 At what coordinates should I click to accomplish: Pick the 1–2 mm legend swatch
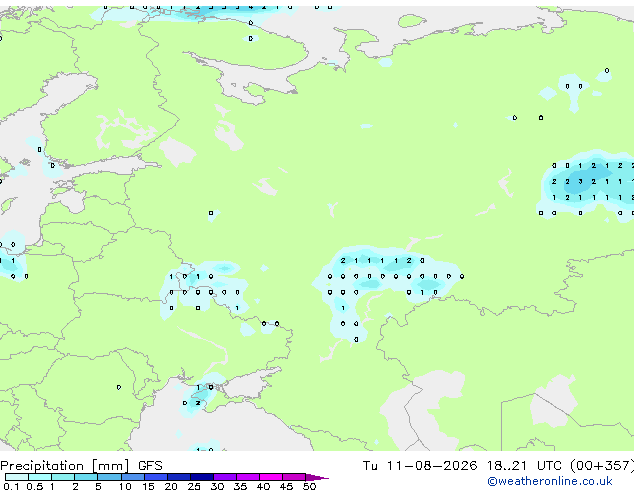[63, 477]
